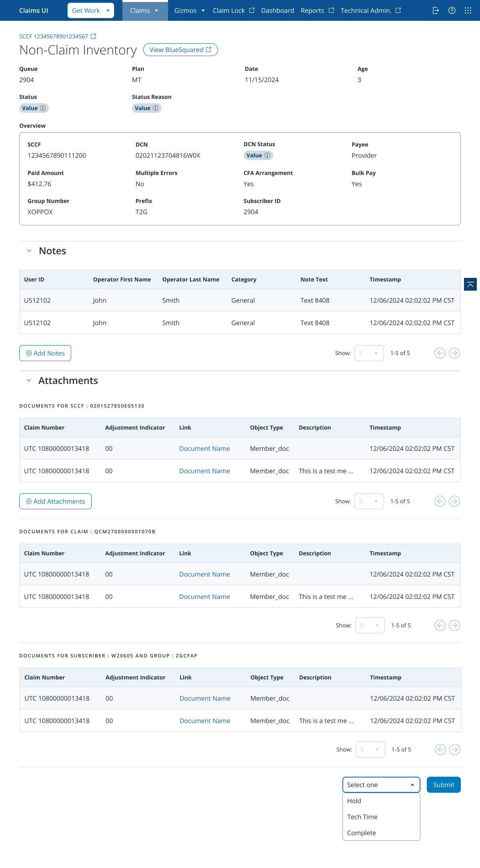The image size is (480, 868).
Task: Click Timestamp column header in Notes table
Action: [x=385, y=279]
